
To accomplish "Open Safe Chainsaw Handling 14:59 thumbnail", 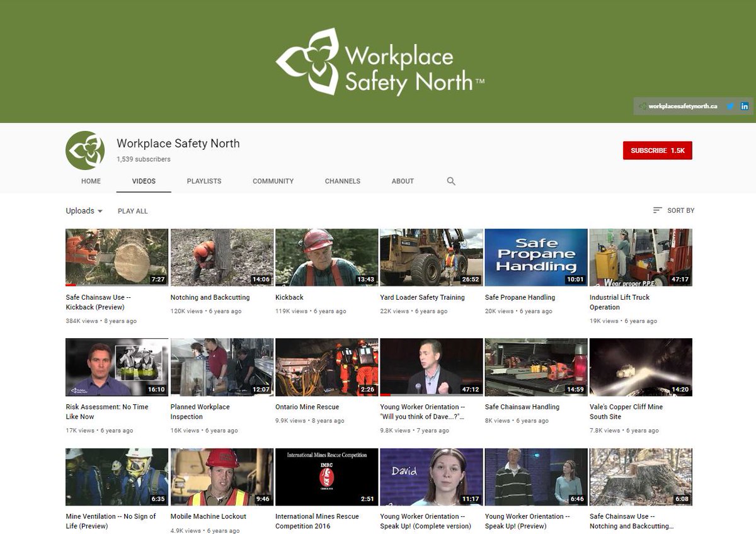I will (x=536, y=367).
